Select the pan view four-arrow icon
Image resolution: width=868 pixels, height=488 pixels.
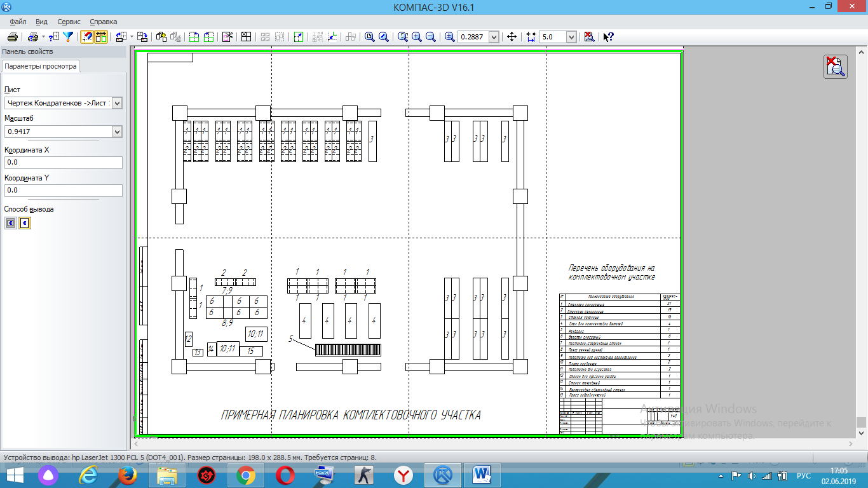click(512, 37)
